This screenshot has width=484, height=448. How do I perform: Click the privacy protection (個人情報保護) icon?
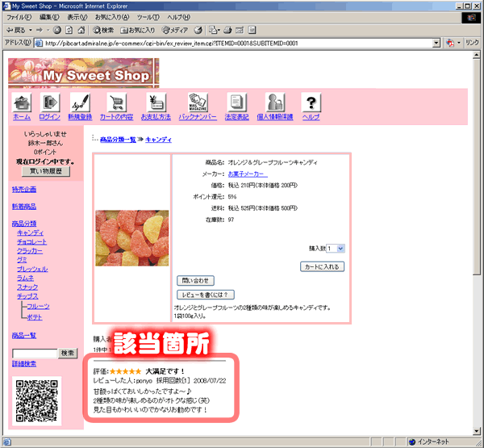[275, 103]
